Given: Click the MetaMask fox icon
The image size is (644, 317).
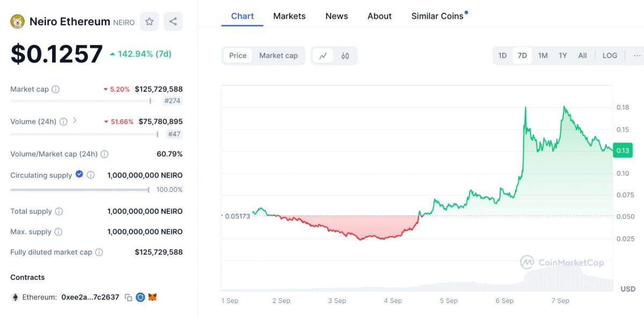Looking at the screenshot, I should tap(152, 297).
